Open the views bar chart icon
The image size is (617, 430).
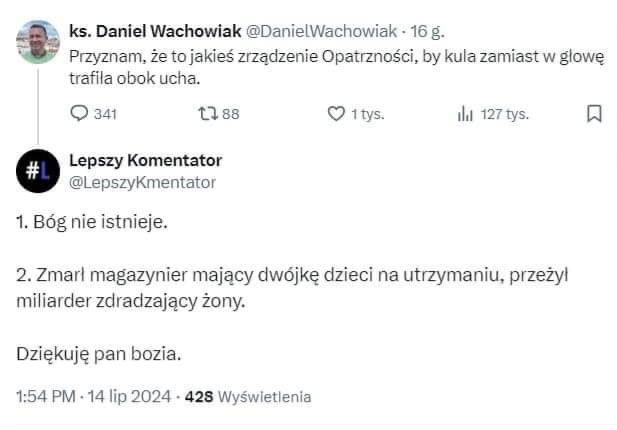point(464,114)
